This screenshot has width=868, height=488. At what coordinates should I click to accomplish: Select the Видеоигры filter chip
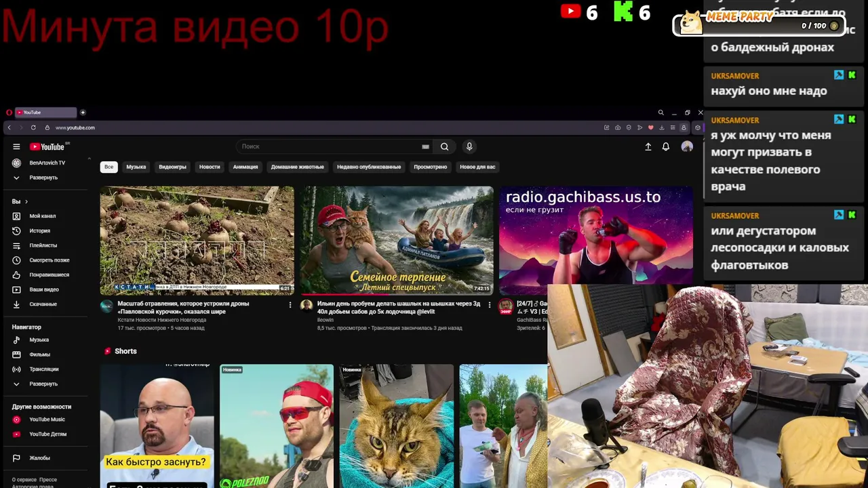click(x=172, y=167)
